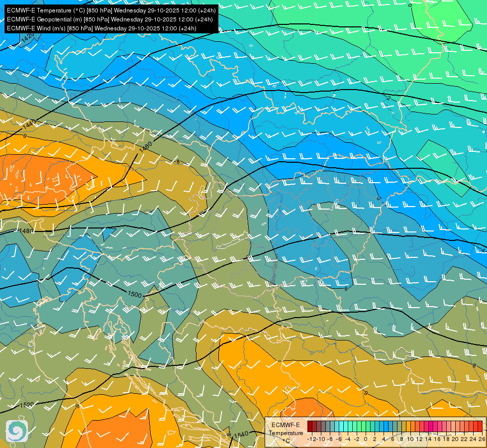Click the -2 tick label in the legend
The image size is (487, 448).
357,440
